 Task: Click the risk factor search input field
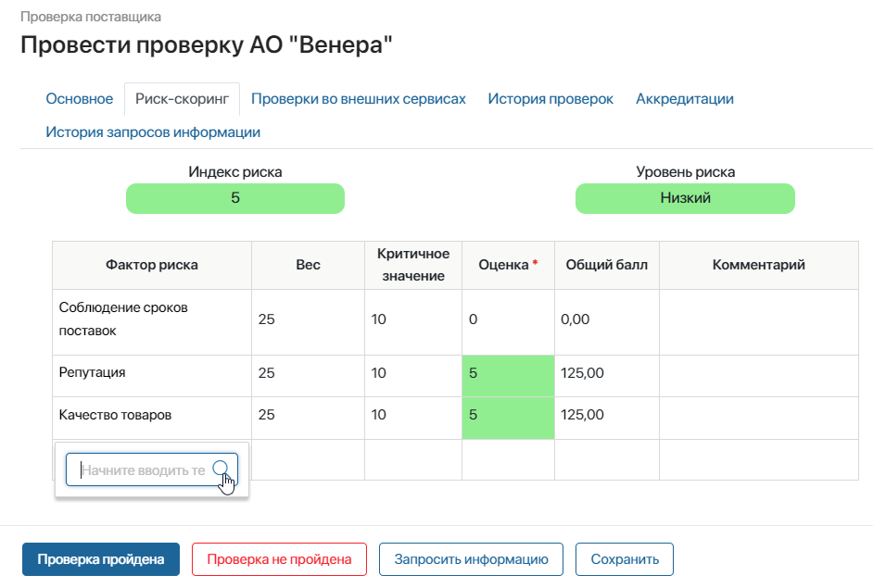coord(151,469)
